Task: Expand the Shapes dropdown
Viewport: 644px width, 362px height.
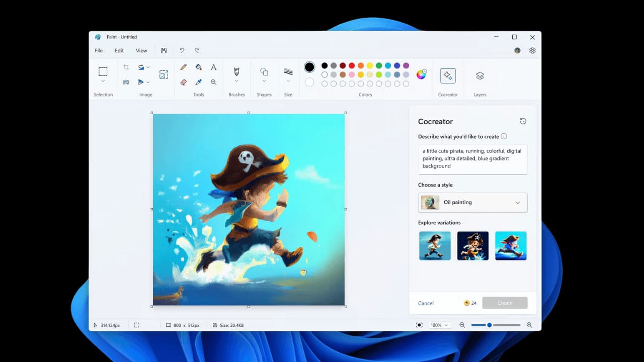Action: (264, 81)
